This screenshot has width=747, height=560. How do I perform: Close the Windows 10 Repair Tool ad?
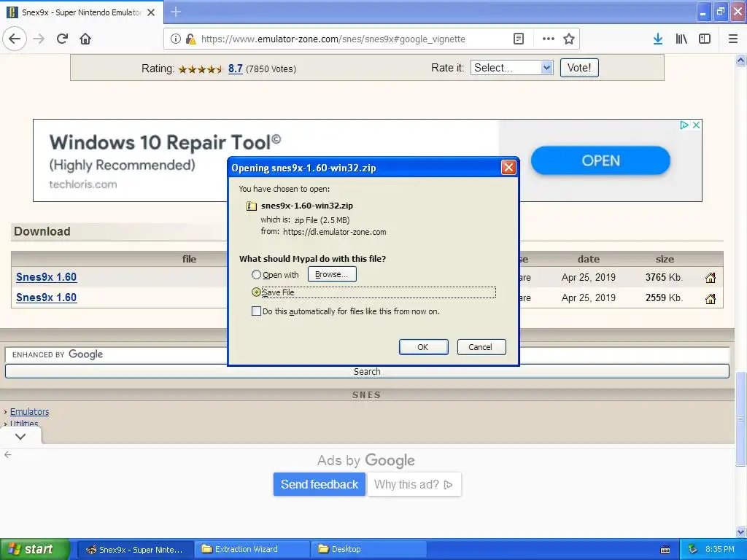pyautogui.click(x=696, y=125)
